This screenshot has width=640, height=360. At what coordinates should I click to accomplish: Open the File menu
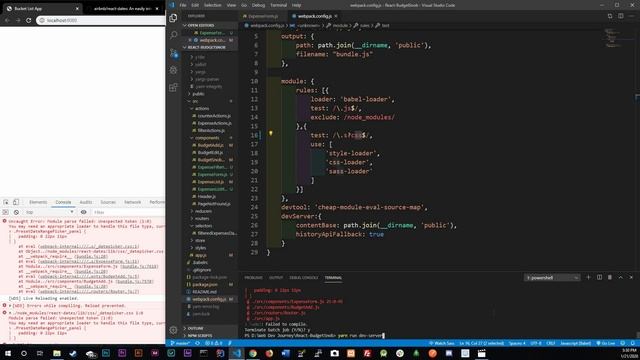[183, 5]
